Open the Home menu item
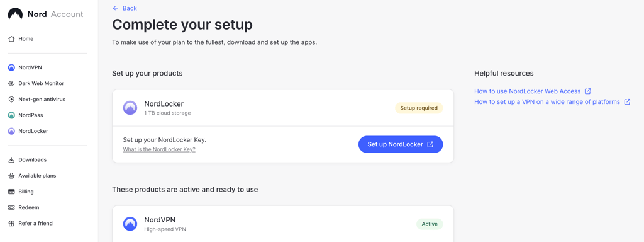Screen dimensions: 644x242 pos(26,39)
